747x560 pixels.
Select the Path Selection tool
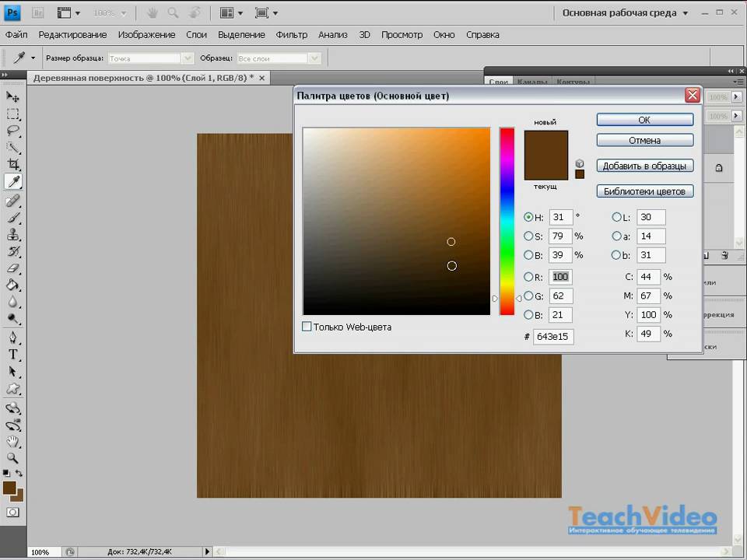coord(13,372)
